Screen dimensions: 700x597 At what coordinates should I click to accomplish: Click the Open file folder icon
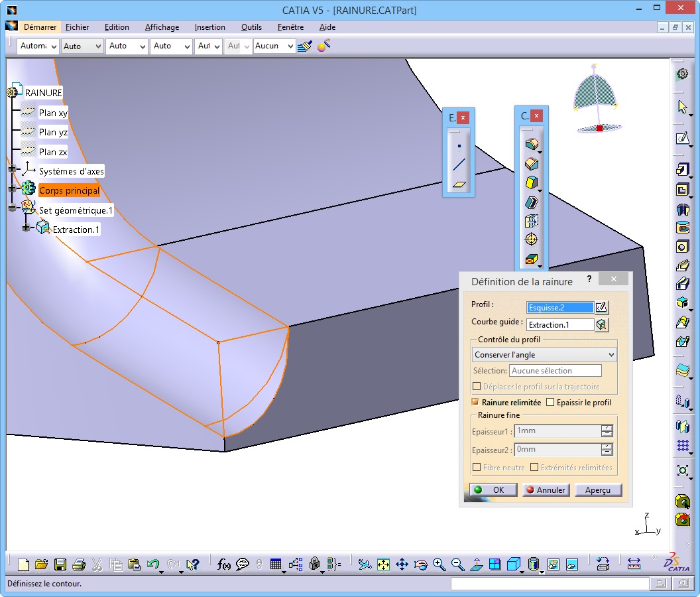click(41, 564)
